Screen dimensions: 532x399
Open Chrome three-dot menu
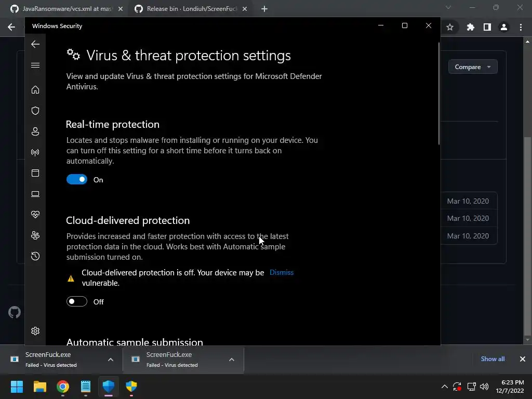[521, 27]
